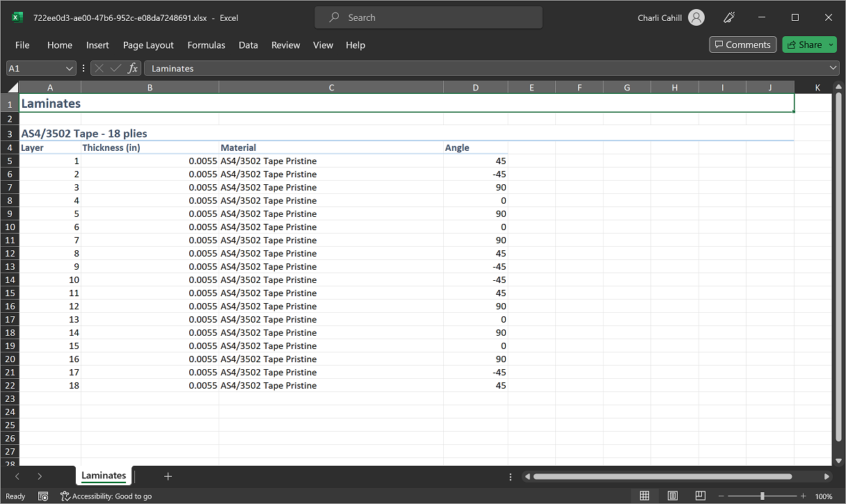Open the Review tab
The height and width of the screenshot is (504, 846).
point(285,44)
